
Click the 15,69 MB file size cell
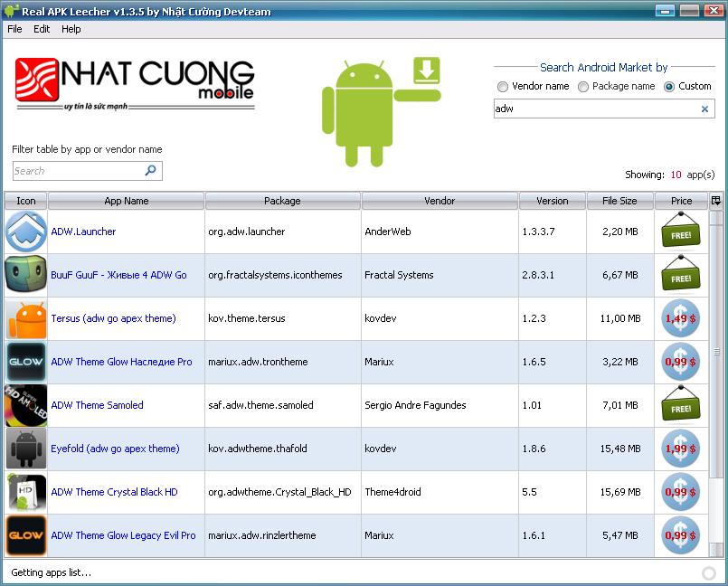[620, 492]
